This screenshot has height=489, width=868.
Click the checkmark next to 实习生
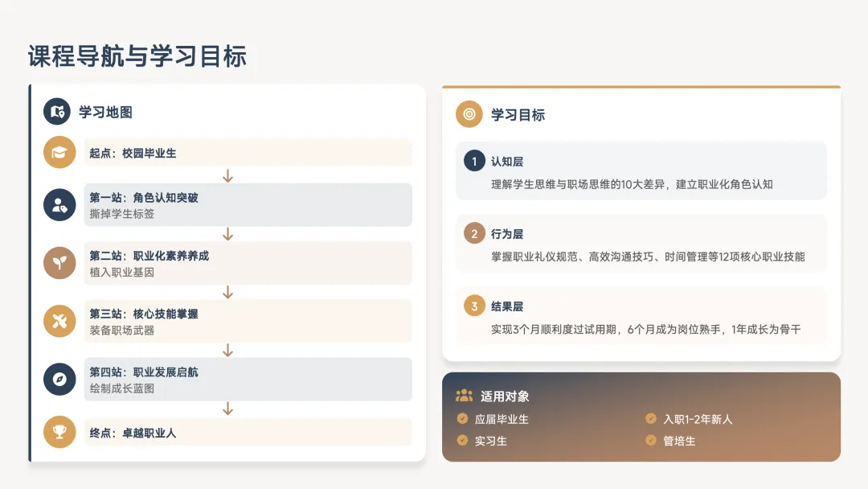tap(462, 440)
